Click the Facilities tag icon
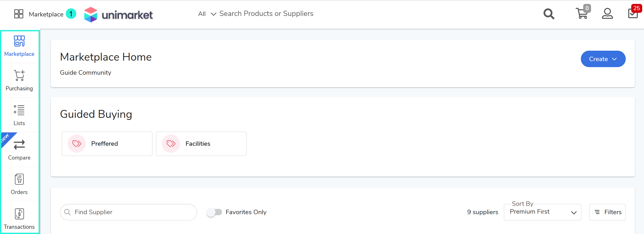The height and width of the screenshot is (234, 644). [x=171, y=144]
